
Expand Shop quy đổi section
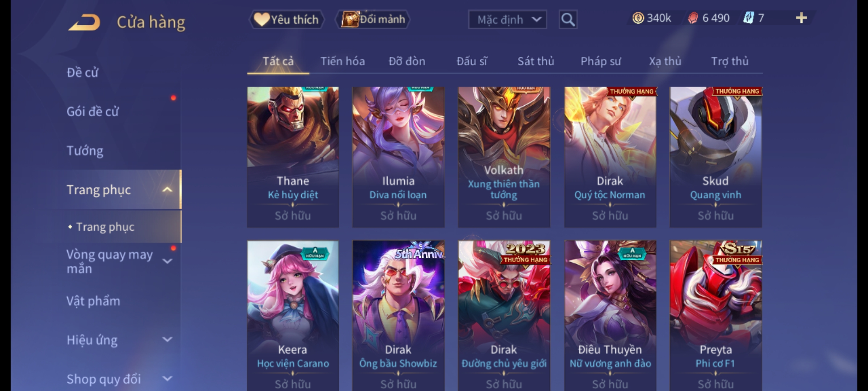coord(167,379)
